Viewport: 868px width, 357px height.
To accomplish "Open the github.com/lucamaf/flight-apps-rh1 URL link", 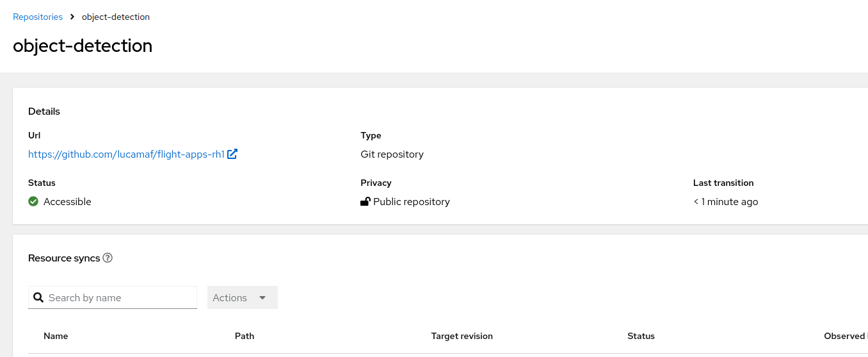I will tap(126, 154).
